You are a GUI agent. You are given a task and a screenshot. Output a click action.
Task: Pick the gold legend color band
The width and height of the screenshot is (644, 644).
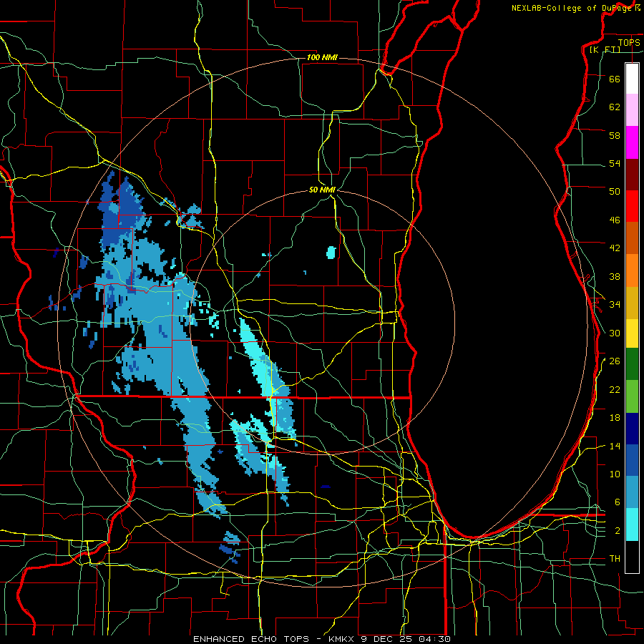tap(632, 303)
